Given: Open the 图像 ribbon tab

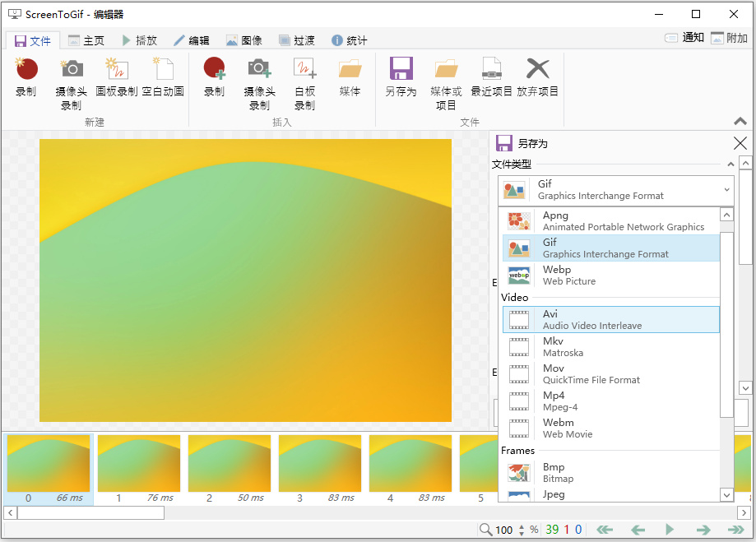Looking at the screenshot, I should (244, 40).
